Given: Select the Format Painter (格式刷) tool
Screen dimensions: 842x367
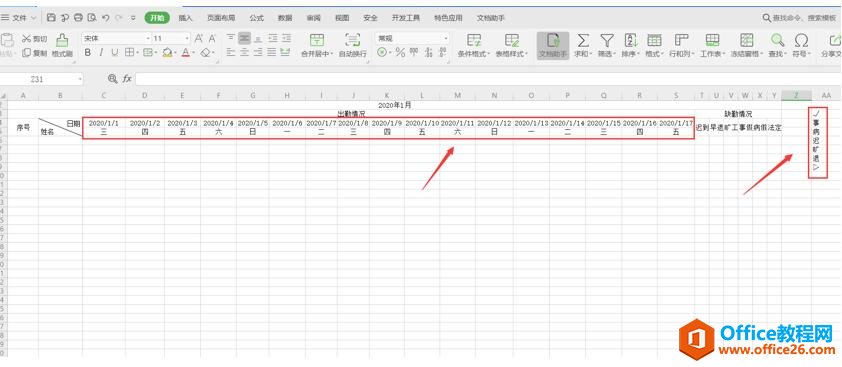Looking at the screenshot, I should [x=62, y=46].
